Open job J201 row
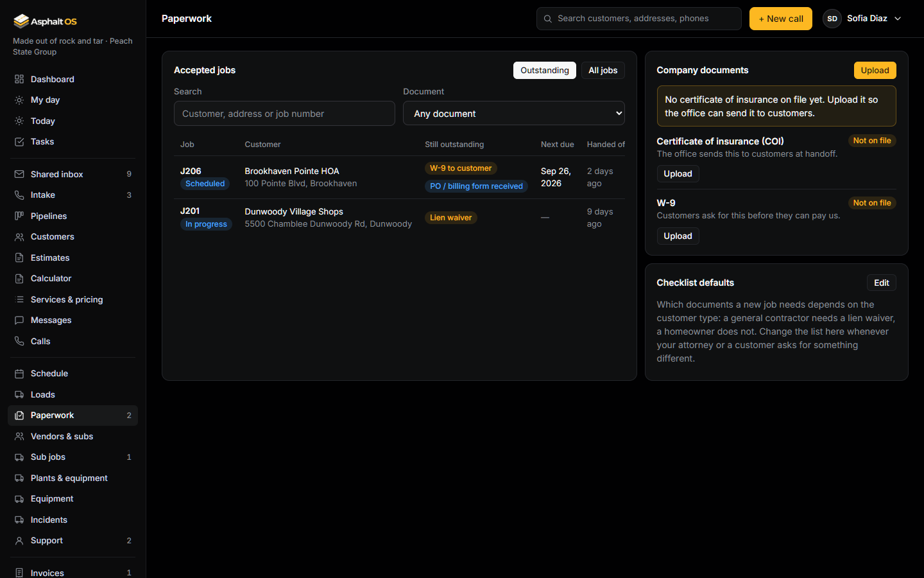 click(x=399, y=218)
